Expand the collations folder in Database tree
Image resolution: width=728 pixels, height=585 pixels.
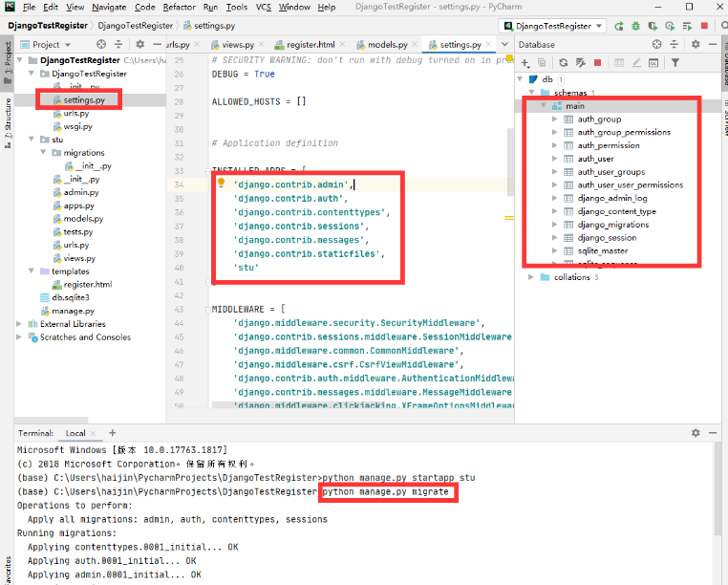532,277
